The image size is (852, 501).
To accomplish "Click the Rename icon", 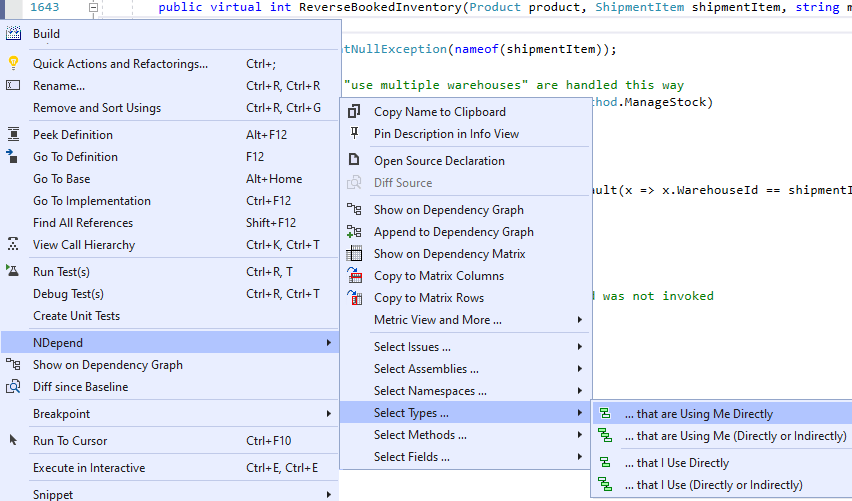I will pos(13,85).
